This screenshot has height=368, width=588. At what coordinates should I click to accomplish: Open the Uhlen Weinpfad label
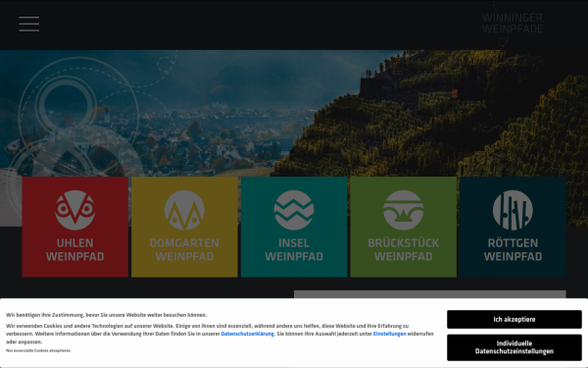coord(75,249)
